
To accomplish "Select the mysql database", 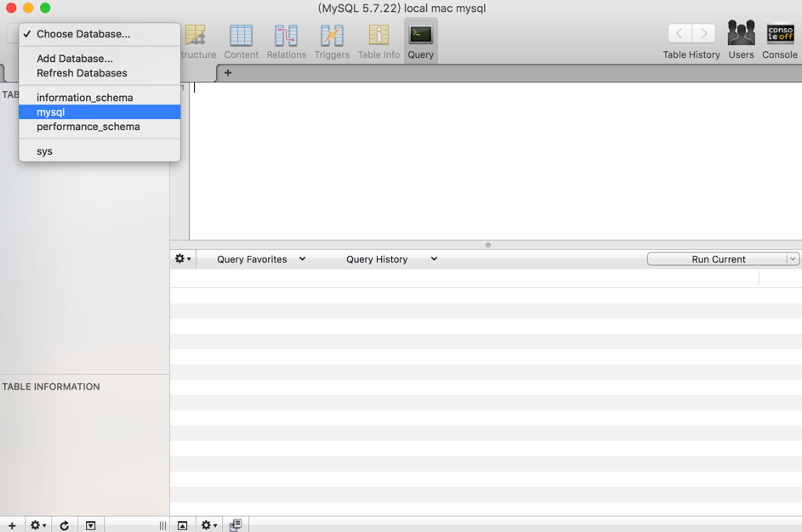I will click(x=100, y=112).
